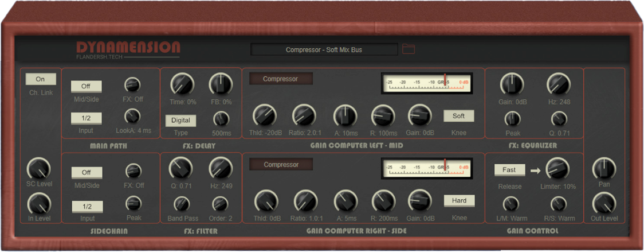Click the Right-Side gain reduction meter
The image size is (644, 252).
427,169
